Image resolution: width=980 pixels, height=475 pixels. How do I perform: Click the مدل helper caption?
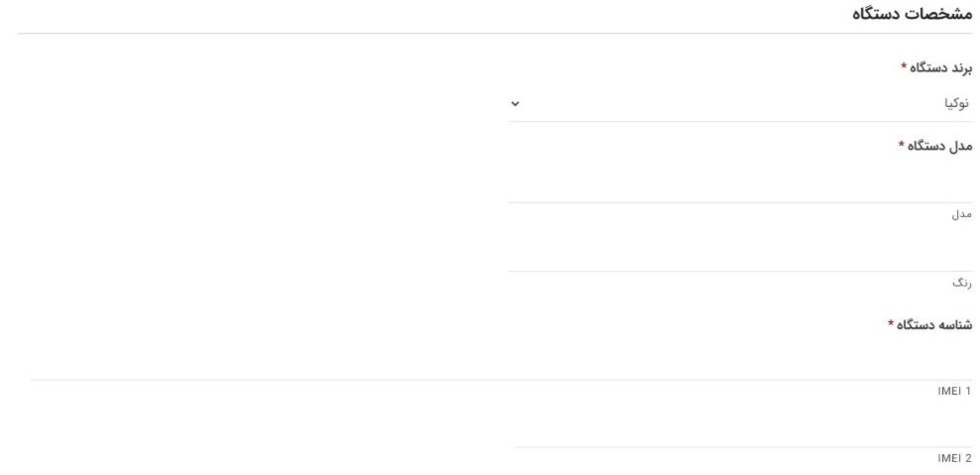960,214
